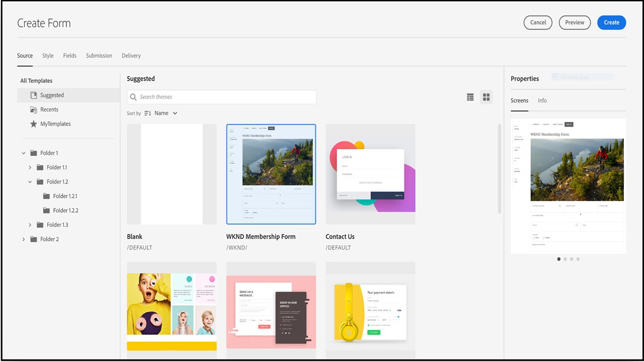Switch to the Fields tab
Screen dimensions: 644x362
(x=70, y=56)
